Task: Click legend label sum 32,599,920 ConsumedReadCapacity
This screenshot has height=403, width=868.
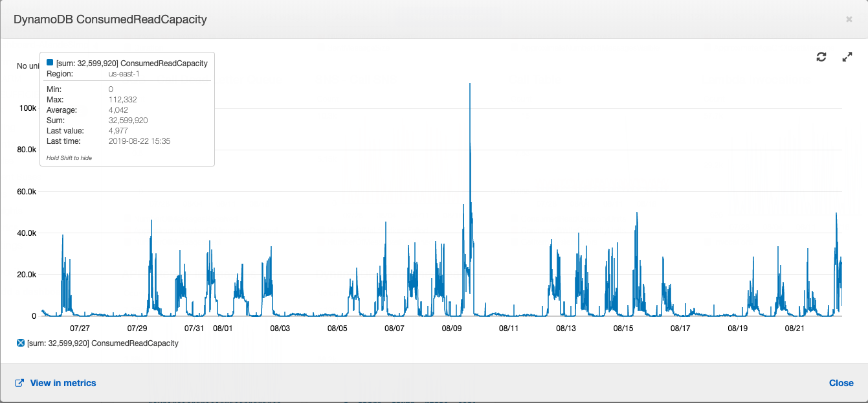Action: [x=103, y=343]
